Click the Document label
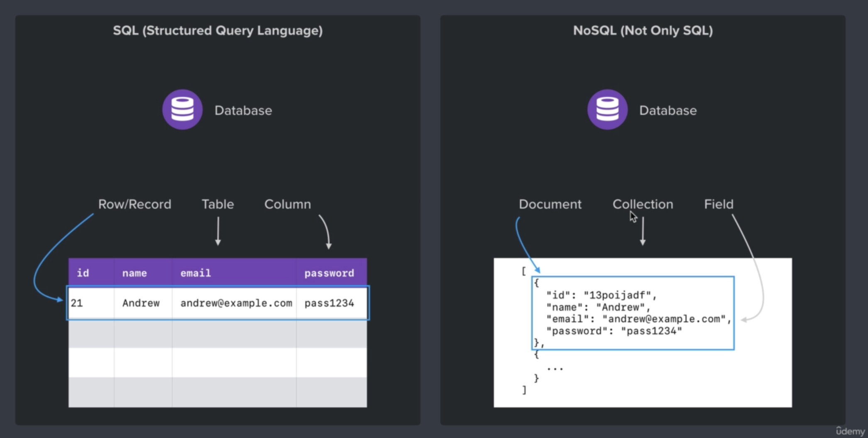The image size is (868, 438). [x=550, y=204]
